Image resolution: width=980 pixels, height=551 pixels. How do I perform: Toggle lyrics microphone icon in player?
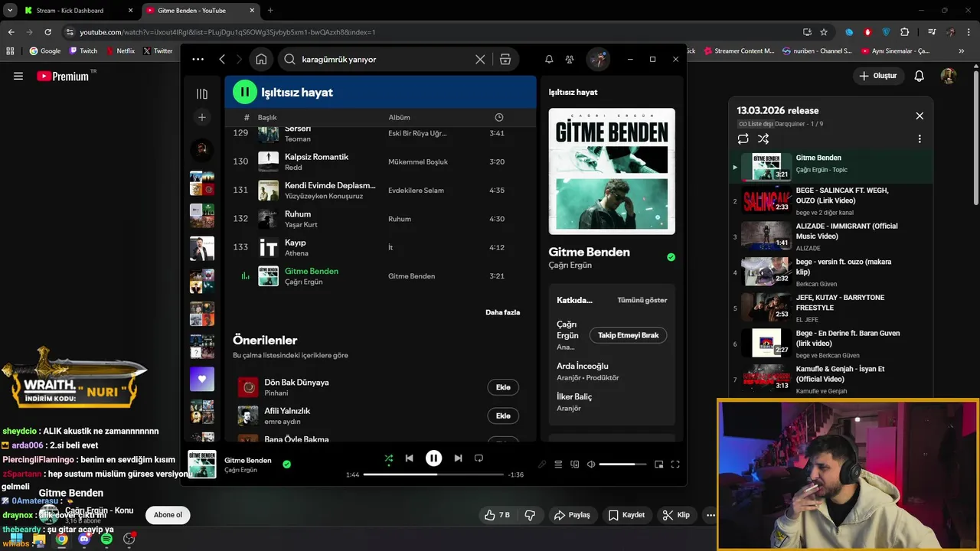tap(542, 465)
